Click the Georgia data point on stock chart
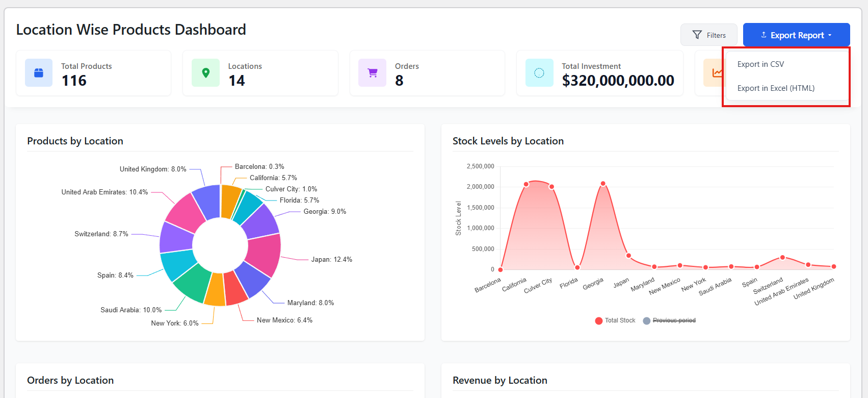This screenshot has width=868, height=398. tap(603, 184)
